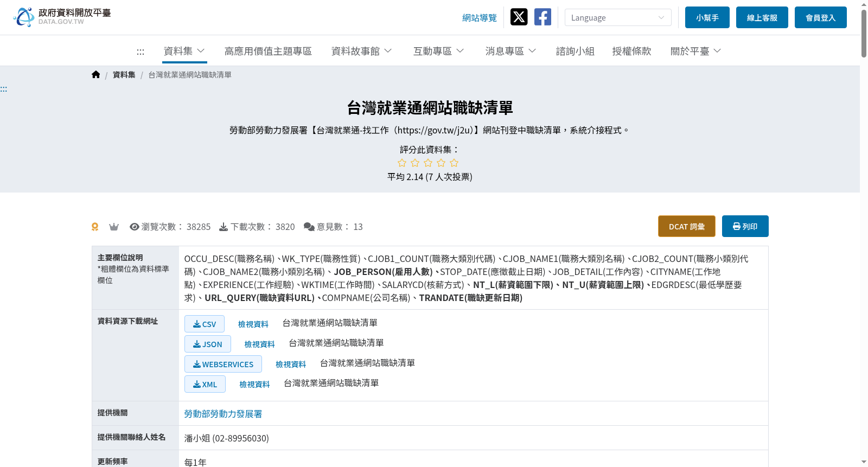Expand the 資料集 menu
Image resolution: width=868 pixels, height=467 pixels.
[184, 51]
